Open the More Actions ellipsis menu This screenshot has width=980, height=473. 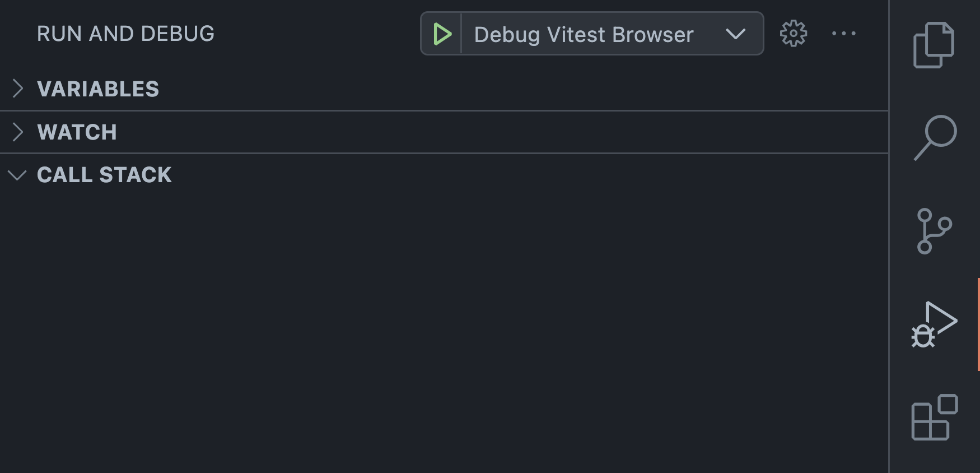click(x=843, y=34)
